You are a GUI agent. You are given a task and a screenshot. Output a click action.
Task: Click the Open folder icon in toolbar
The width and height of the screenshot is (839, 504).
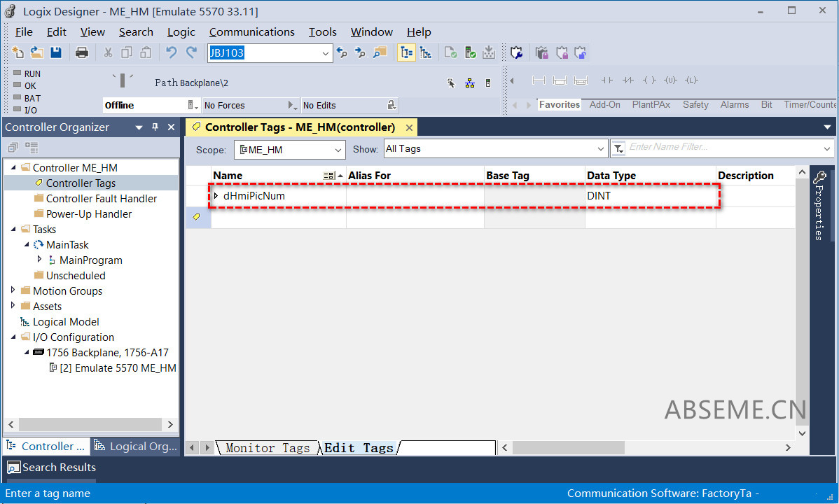pos(36,52)
